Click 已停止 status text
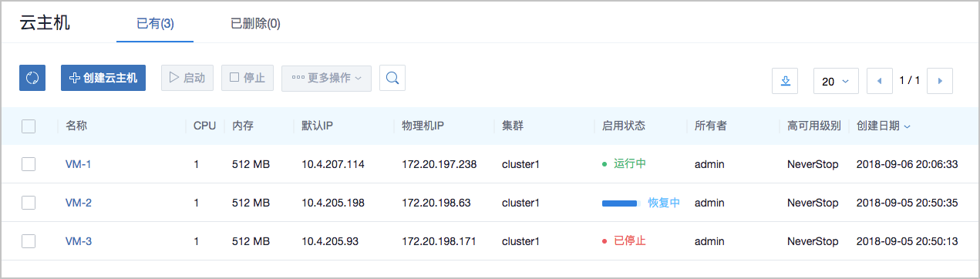The image size is (980, 279). pos(630,241)
